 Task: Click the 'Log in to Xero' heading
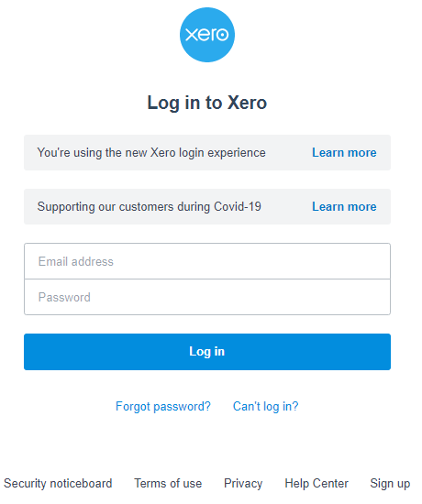tap(207, 103)
